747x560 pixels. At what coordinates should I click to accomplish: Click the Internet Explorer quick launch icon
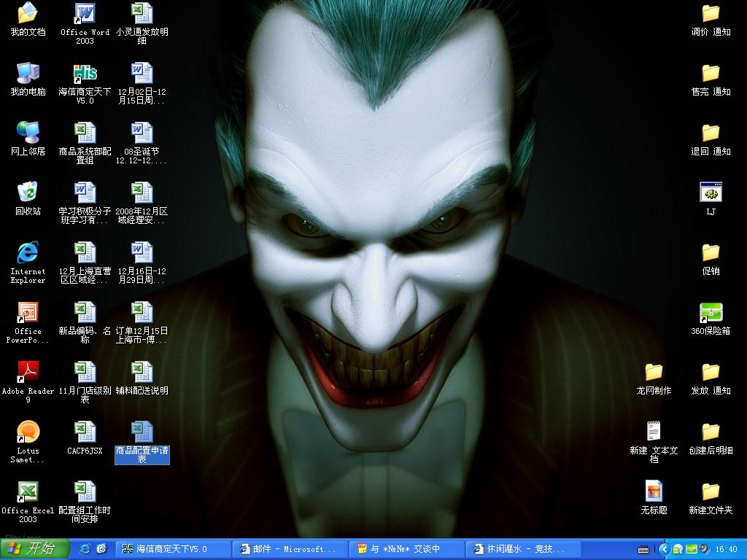point(85,549)
